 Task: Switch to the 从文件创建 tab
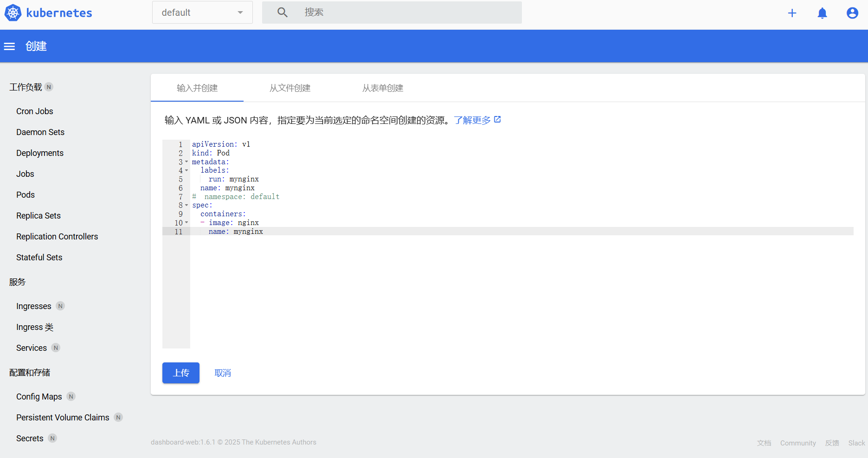click(x=290, y=88)
